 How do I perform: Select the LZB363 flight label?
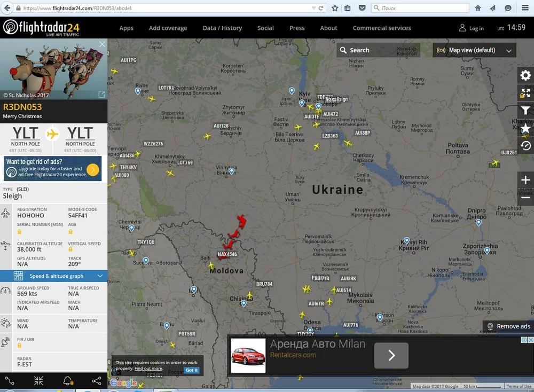330,136
